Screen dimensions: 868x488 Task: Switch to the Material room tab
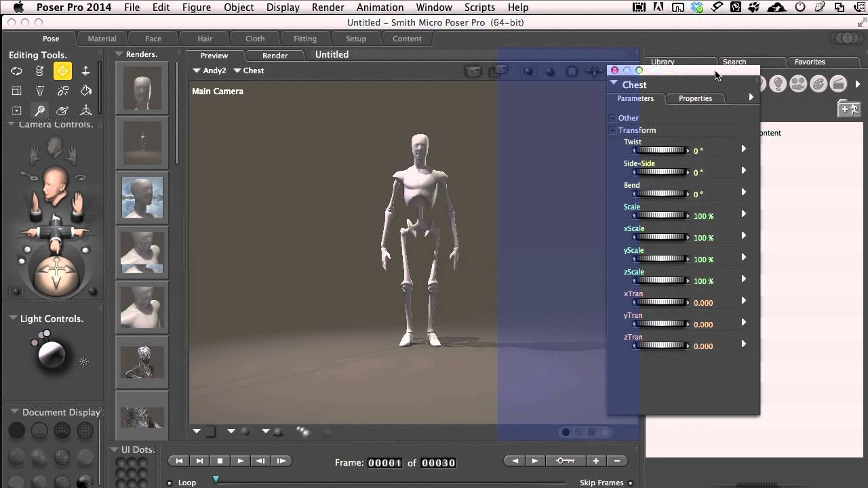coord(102,39)
